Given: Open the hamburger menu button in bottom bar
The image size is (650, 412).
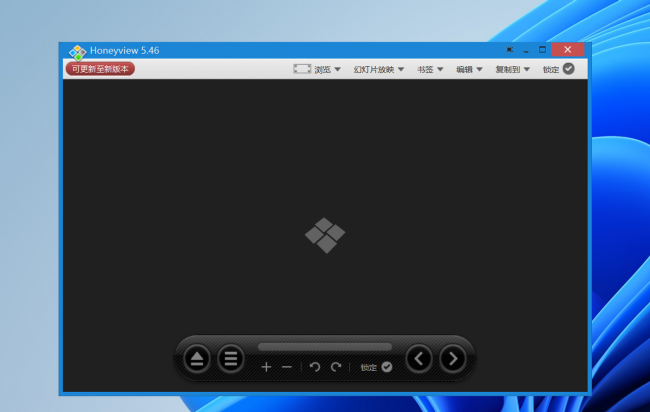Looking at the screenshot, I should 231,359.
